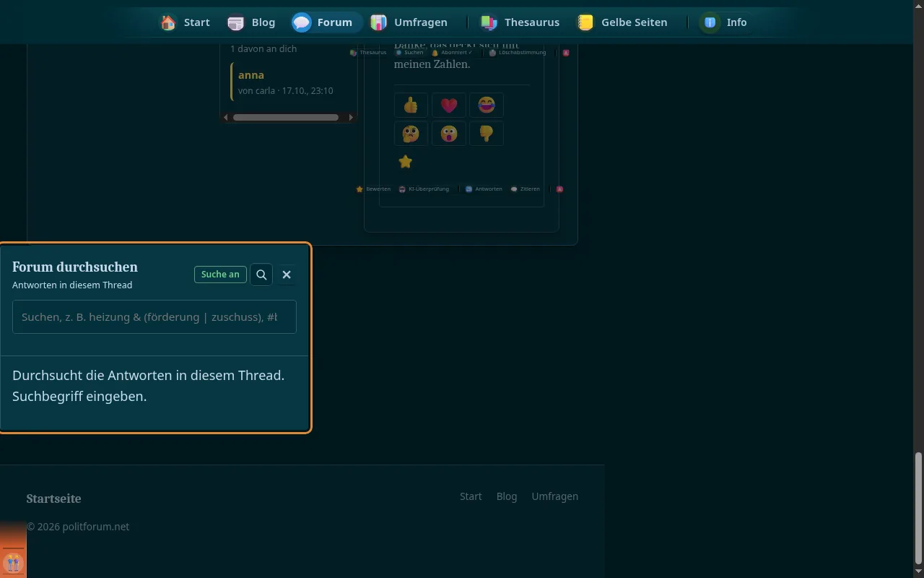Open Umfragen in the top navigation
The height and width of the screenshot is (578, 924).
[409, 22]
